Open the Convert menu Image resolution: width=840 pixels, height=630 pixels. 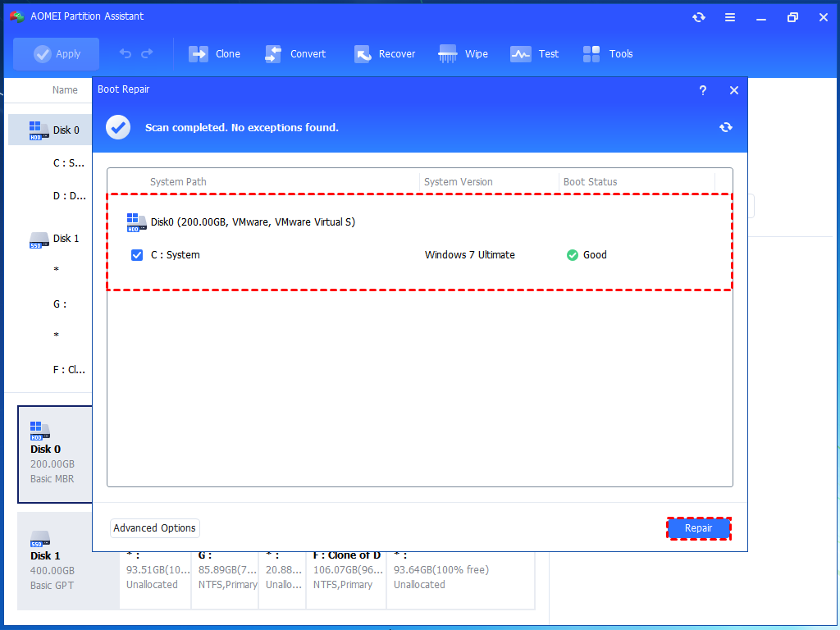[x=295, y=53]
